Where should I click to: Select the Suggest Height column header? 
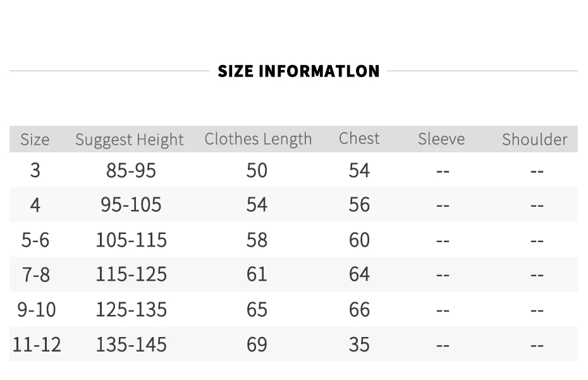(x=130, y=140)
